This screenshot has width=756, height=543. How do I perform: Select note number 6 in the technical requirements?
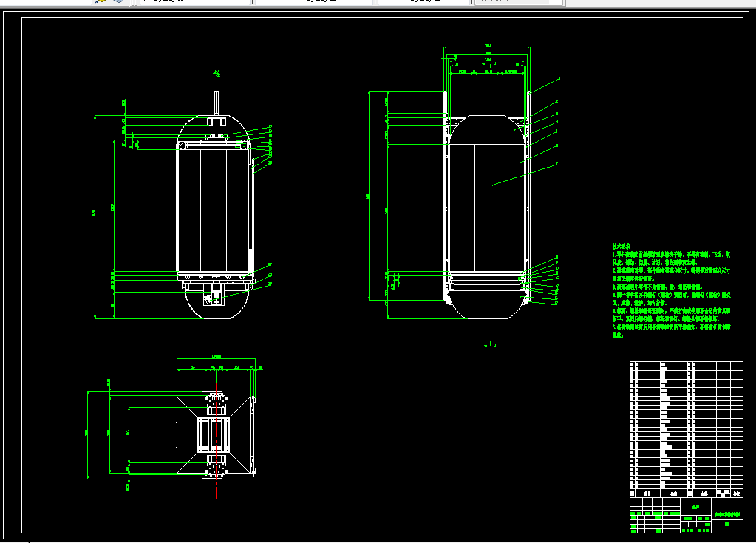tap(671, 331)
